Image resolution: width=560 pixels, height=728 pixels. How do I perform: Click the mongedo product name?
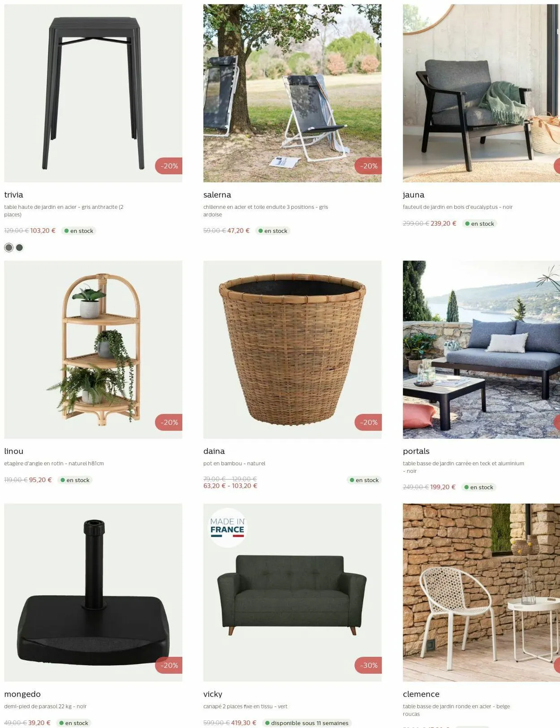[22, 694]
